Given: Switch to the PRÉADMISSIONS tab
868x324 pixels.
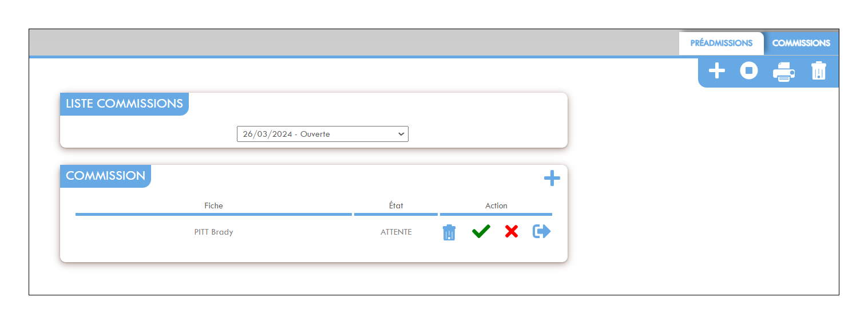Looking at the screenshot, I should (x=721, y=44).
